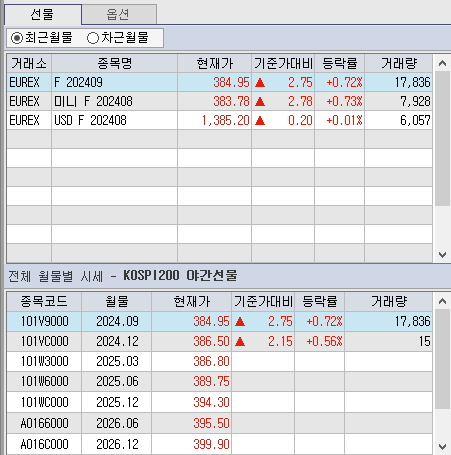Click the 거래소 column header
Viewport: 451px width, 455px height.
tap(29, 63)
